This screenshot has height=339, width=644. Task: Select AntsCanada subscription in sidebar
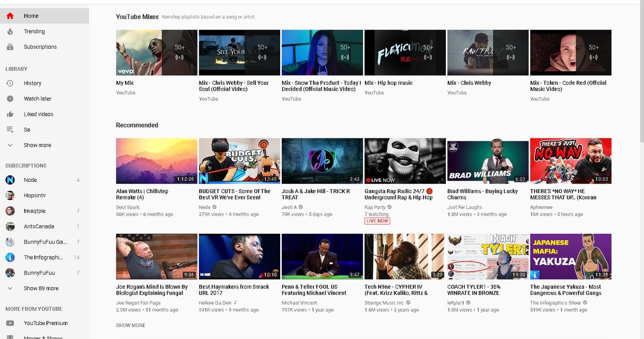point(45,226)
